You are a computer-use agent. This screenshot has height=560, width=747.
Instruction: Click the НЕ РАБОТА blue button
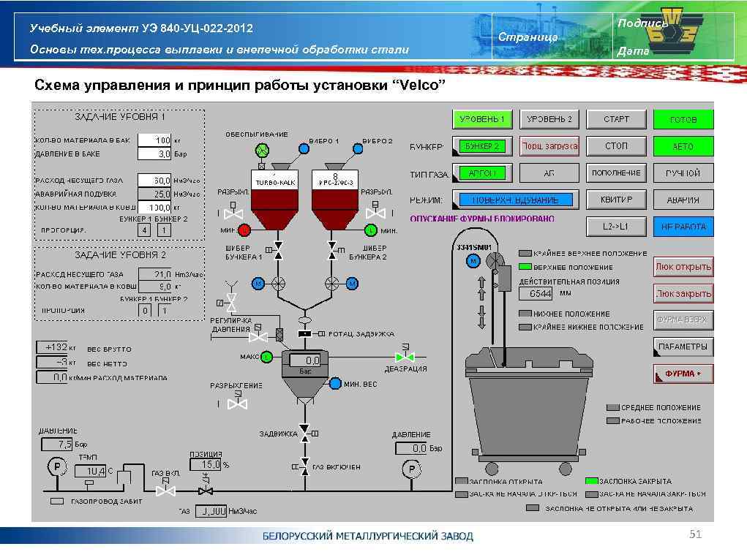[x=683, y=227]
